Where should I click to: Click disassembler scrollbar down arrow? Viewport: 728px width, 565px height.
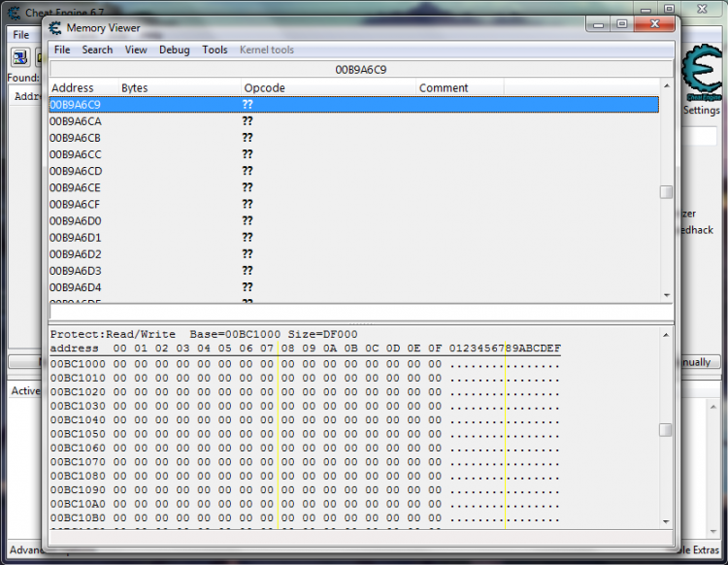[x=667, y=295]
